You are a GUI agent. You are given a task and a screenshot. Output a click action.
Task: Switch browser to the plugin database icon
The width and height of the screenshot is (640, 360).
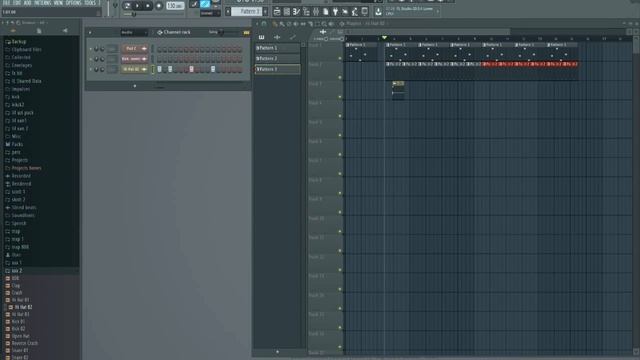pyautogui.click(x=64, y=31)
